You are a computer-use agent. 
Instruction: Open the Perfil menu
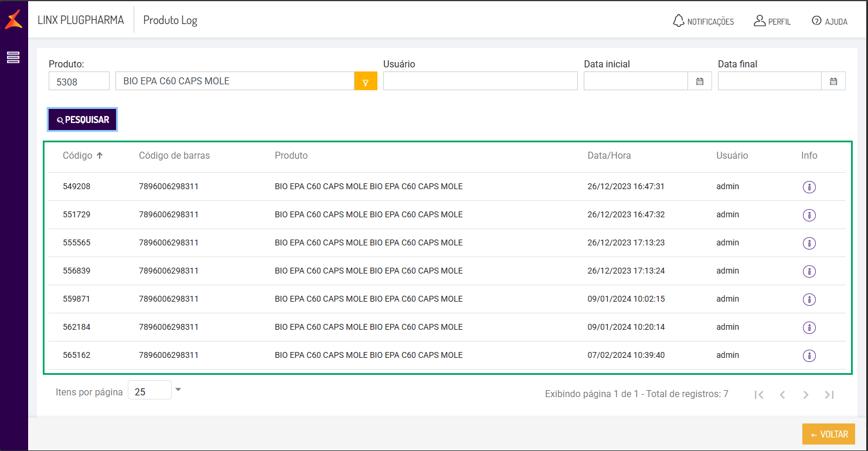tap(772, 21)
